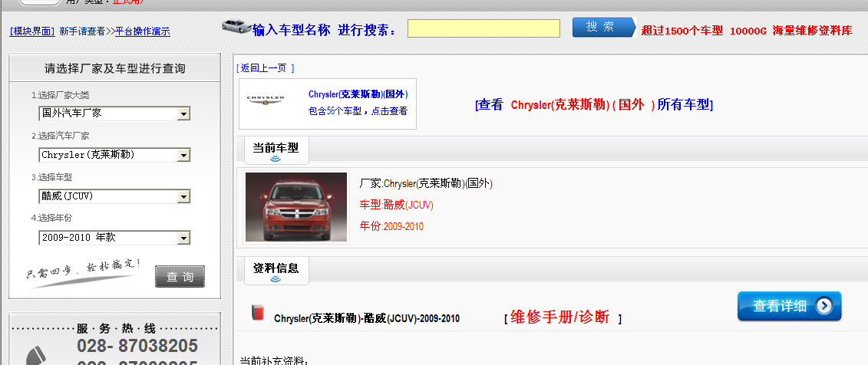Open the 平台操作演示 link
Screen dimensions: 868x365
pyautogui.click(x=142, y=31)
